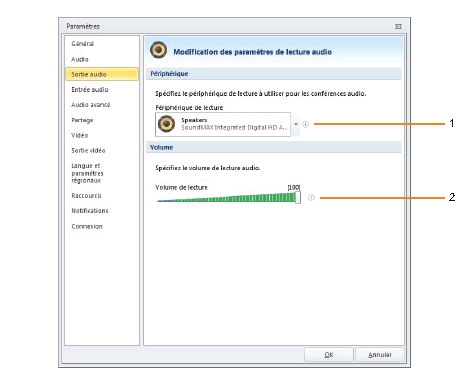Click the speaker icon in the header
468x385 pixels.
click(158, 50)
